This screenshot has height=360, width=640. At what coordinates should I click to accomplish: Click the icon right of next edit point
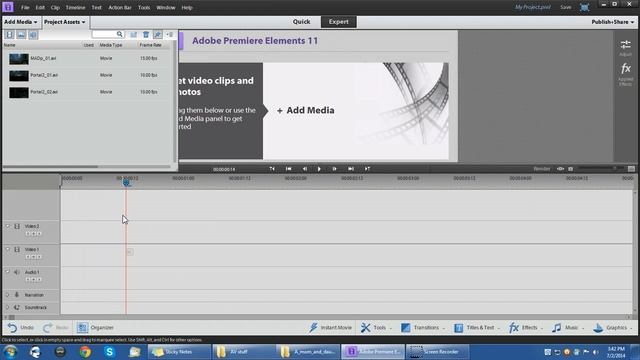pyautogui.click(x=367, y=169)
